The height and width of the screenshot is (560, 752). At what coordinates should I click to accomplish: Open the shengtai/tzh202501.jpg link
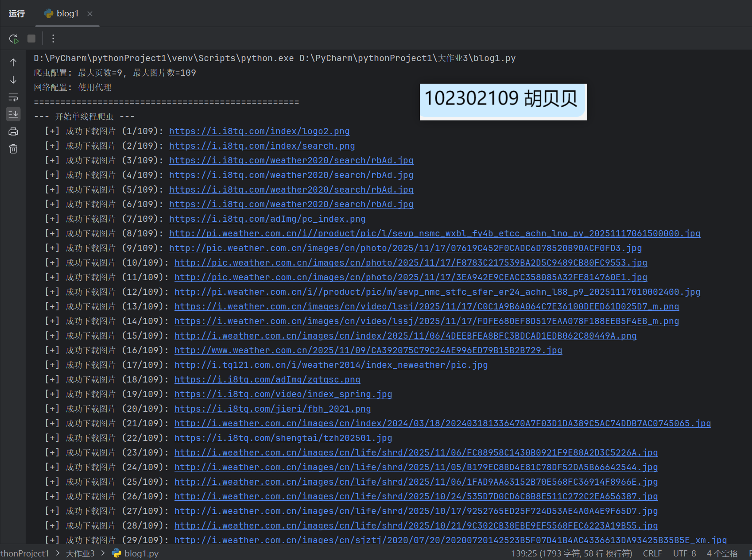pos(283,438)
